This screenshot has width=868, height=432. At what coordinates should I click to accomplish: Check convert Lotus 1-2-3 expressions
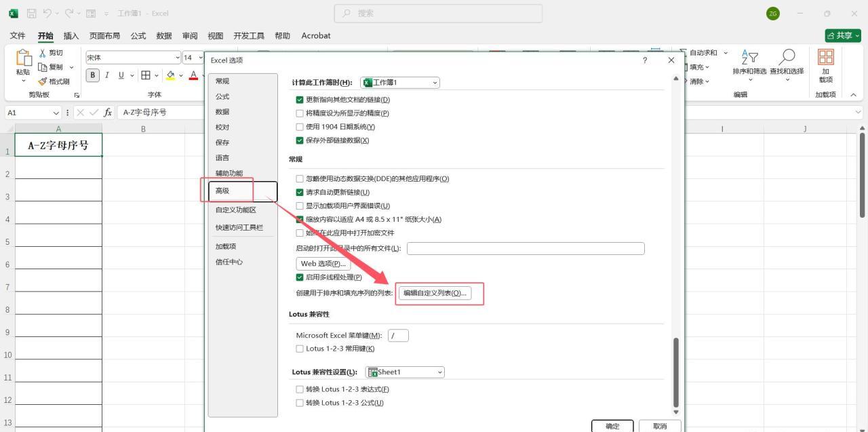tap(300, 389)
